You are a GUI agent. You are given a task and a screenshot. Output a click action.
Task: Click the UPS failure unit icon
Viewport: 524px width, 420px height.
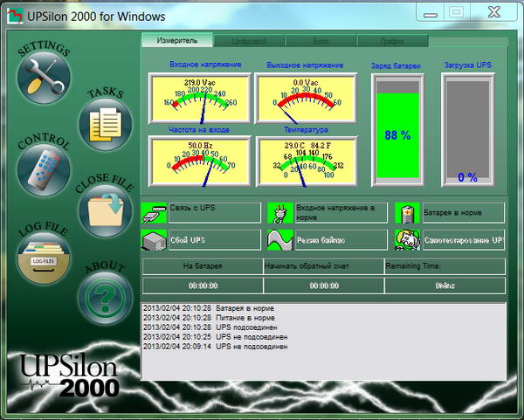154,240
